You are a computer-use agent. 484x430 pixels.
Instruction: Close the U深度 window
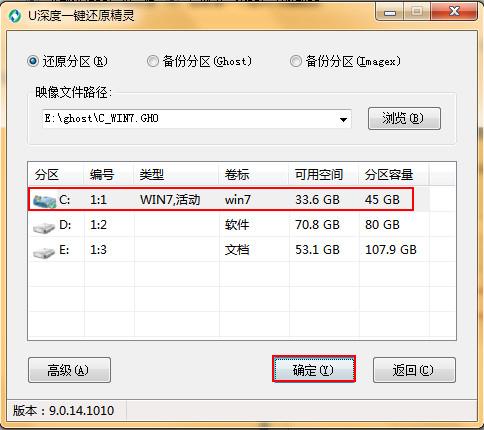pos(454,12)
